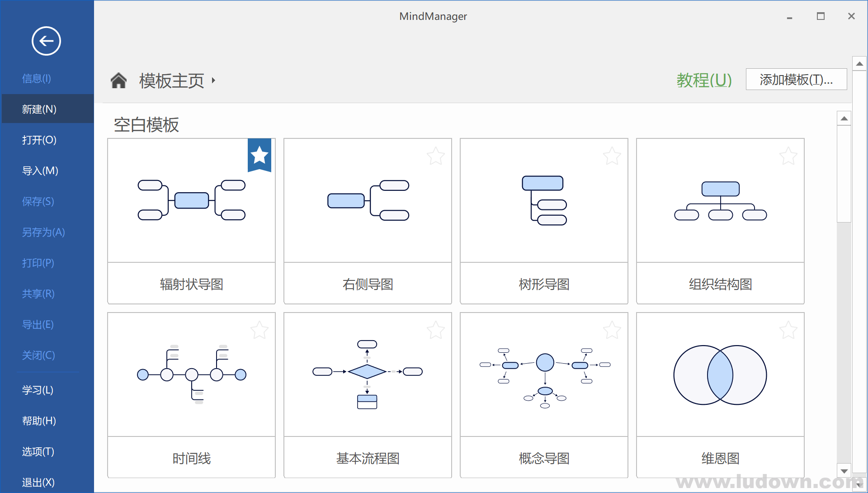The height and width of the screenshot is (493, 868).
Task: Choose 导出(E) in the sidebar
Action: pyautogui.click(x=38, y=324)
